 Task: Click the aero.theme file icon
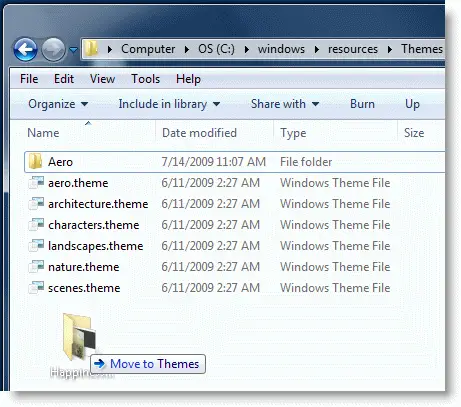click(x=36, y=183)
